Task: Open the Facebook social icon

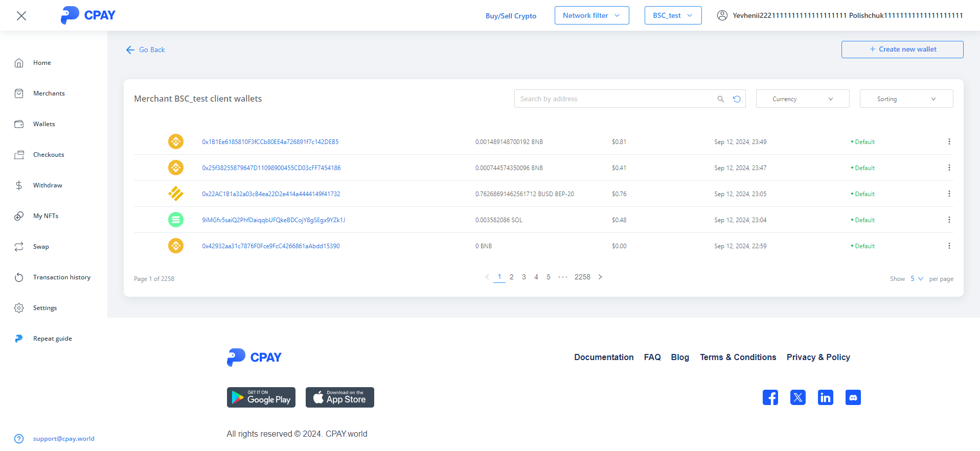Action: pyautogui.click(x=770, y=397)
